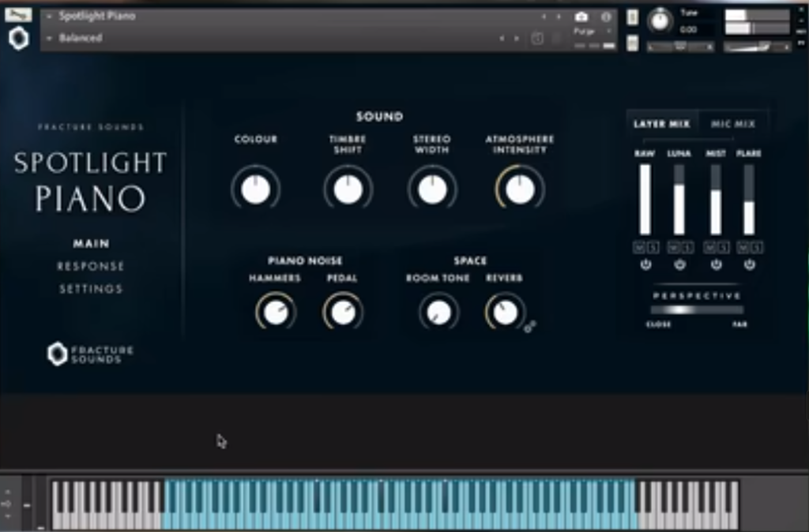Screen dimensions: 809x532
Task: Switch to the Layer Mix tab
Action: tap(662, 124)
